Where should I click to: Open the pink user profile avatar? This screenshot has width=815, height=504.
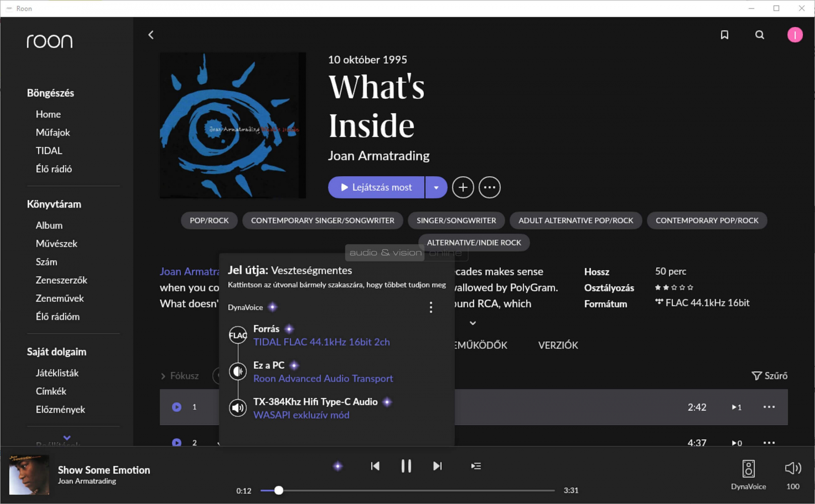[x=795, y=35]
